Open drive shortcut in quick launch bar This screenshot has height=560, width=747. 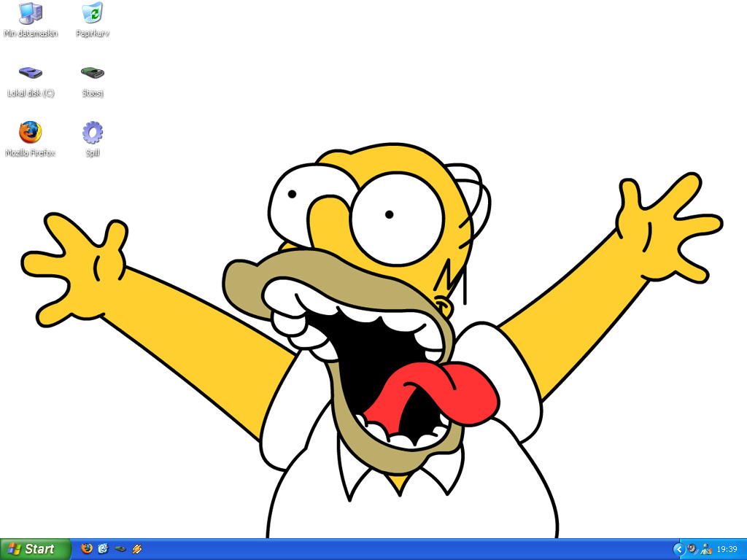pyautogui.click(x=120, y=549)
